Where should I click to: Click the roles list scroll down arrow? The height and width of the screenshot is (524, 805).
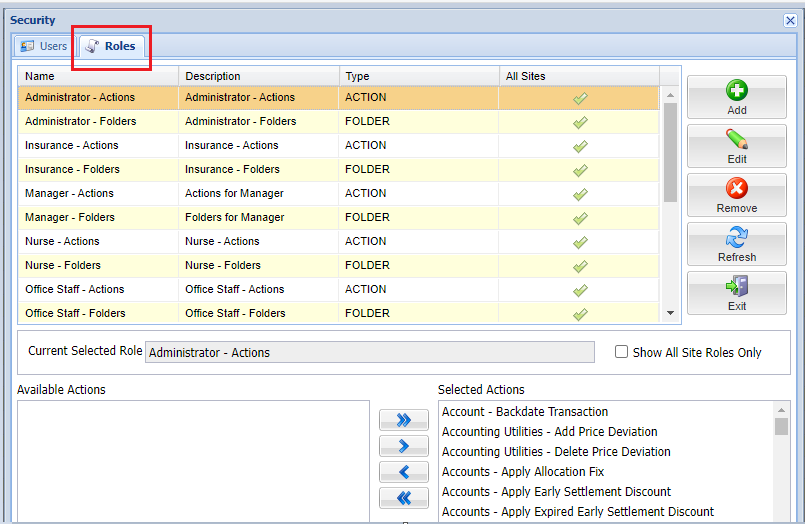click(x=670, y=313)
